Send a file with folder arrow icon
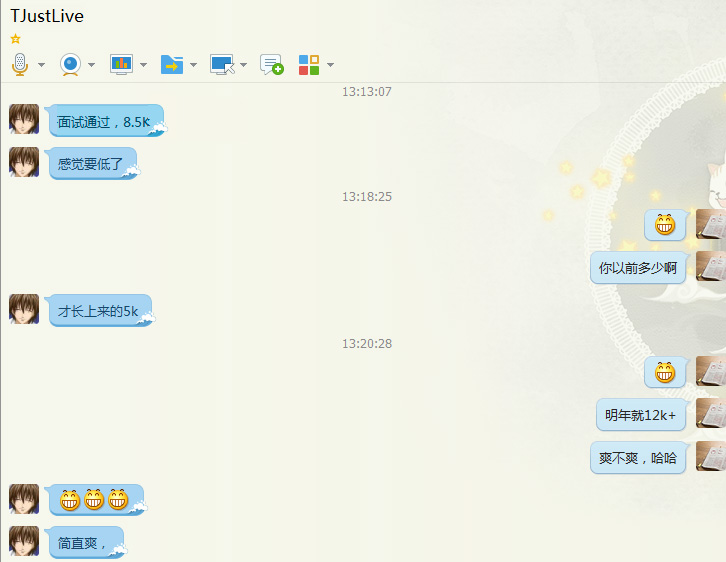The image size is (726, 562). coord(172,64)
